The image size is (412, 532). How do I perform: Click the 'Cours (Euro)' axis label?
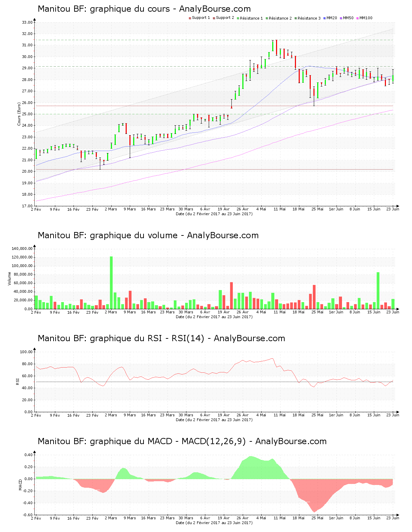tap(19, 114)
